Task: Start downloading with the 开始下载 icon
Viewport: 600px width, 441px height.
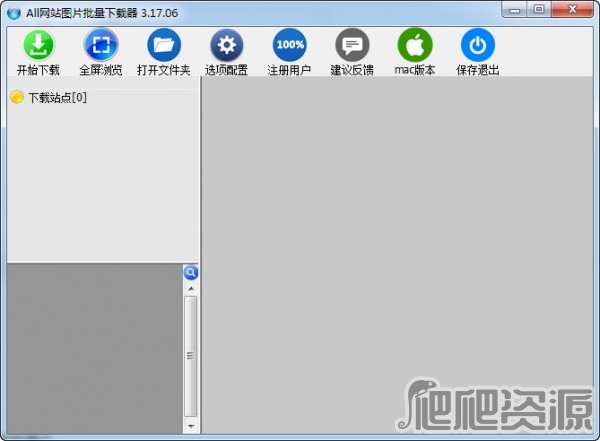Action: (x=39, y=45)
